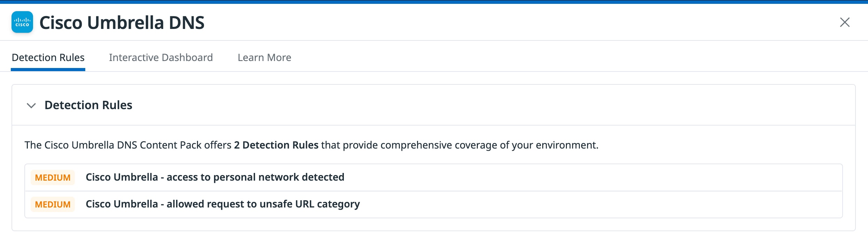
Task: Click the Cisco logo icon
Action: 22,22
